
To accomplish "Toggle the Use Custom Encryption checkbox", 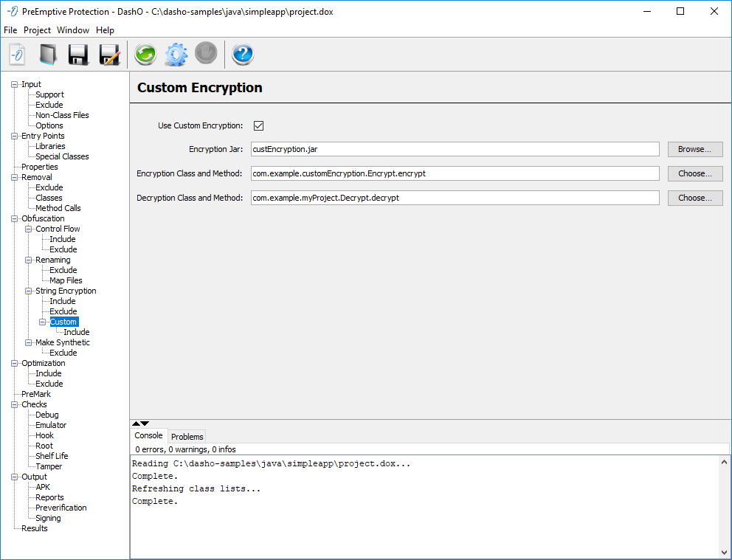I will click(x=258, y=125).
